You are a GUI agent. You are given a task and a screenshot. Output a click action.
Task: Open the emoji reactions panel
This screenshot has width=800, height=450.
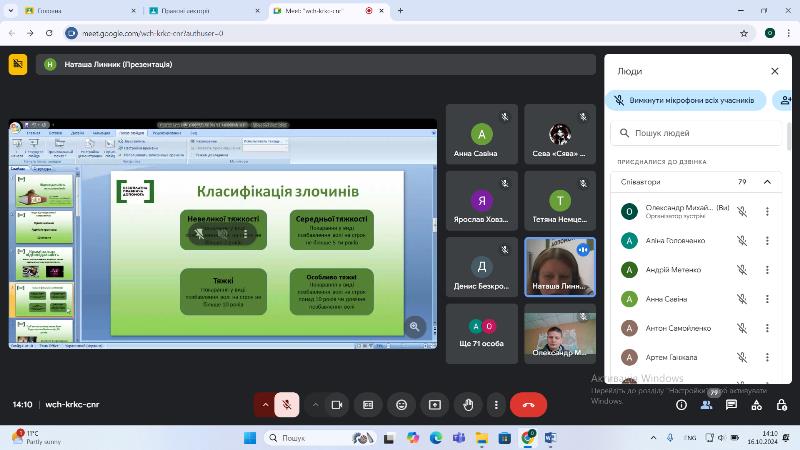pos(402,404)
